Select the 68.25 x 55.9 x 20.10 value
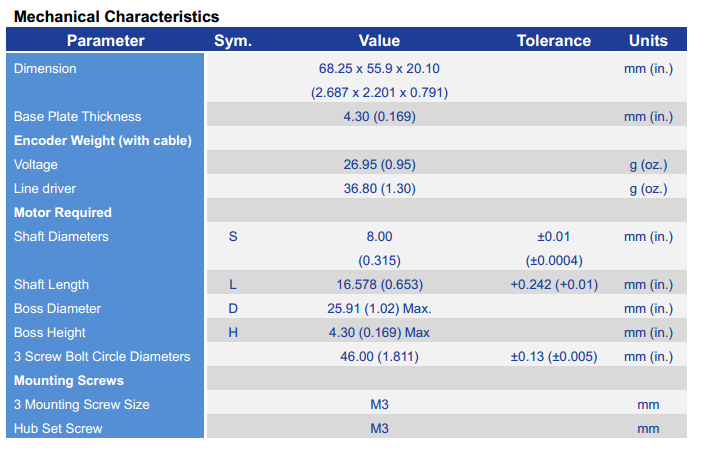This screenshot has height=459, width=704. click(x=379, y=69)
